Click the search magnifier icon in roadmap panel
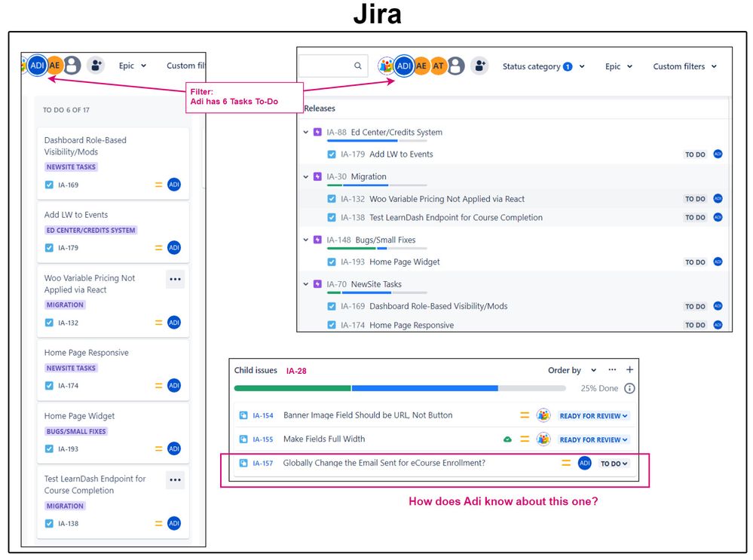Image resolution: width=753 pixels, height=560 pixels. tap(358, 66)
